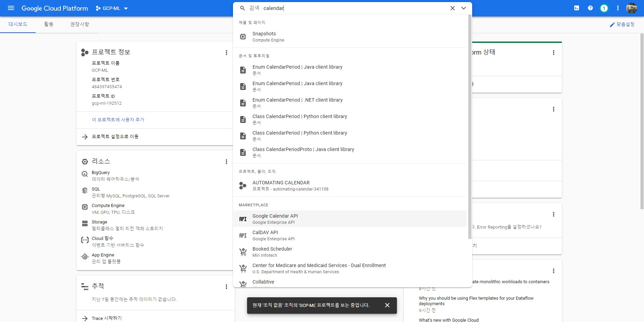The image size is (644, 322).
Task: Click the Compute Engine resource icon
Action: click(x=85, y=207)
